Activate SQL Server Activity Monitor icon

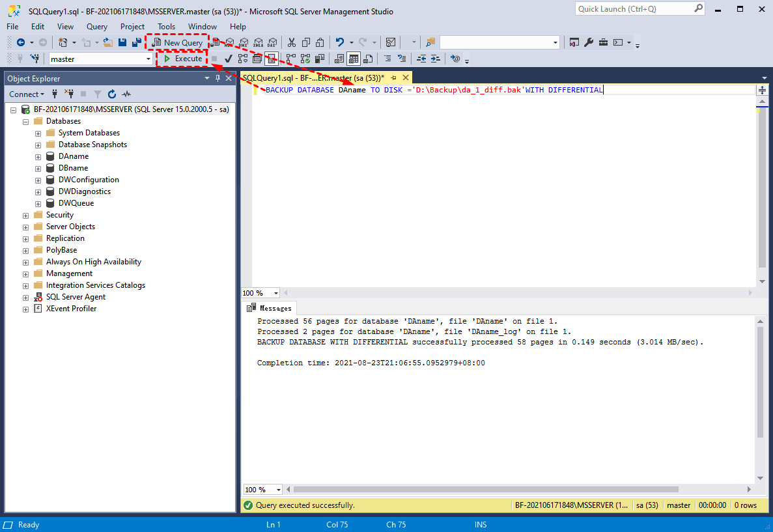pos(126,94)
